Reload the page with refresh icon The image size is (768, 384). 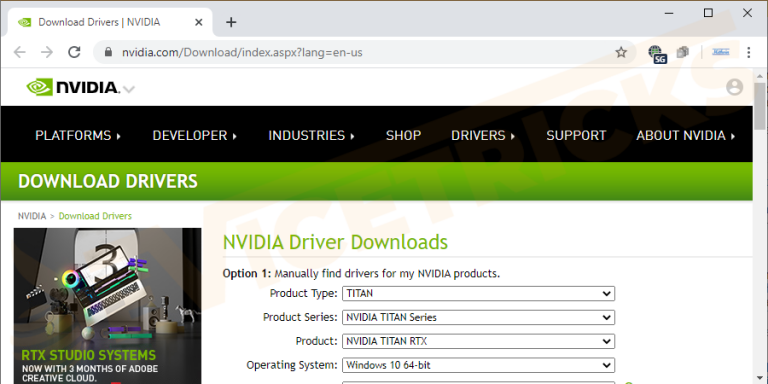point(74,52)
